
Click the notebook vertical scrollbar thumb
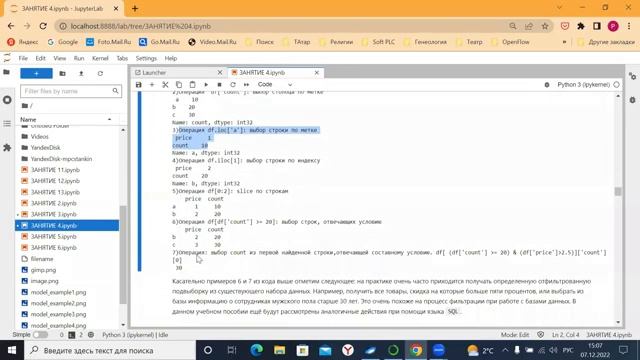618,191
